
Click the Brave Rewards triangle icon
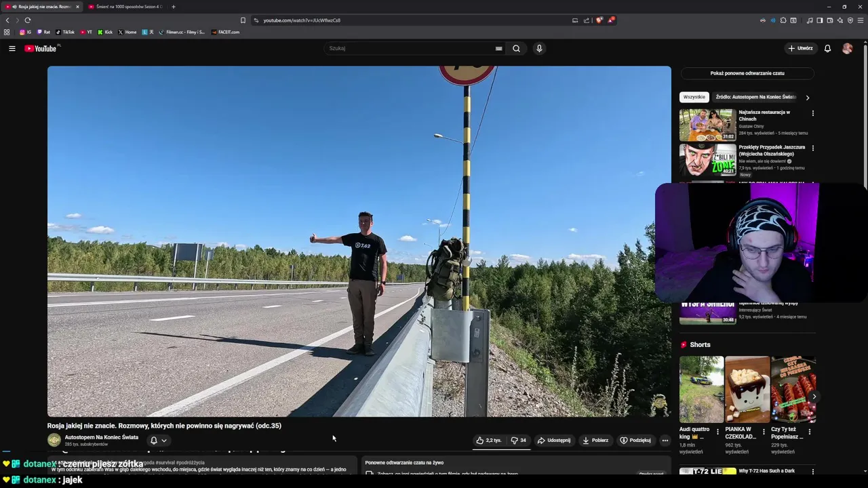(x=610, y=20)
